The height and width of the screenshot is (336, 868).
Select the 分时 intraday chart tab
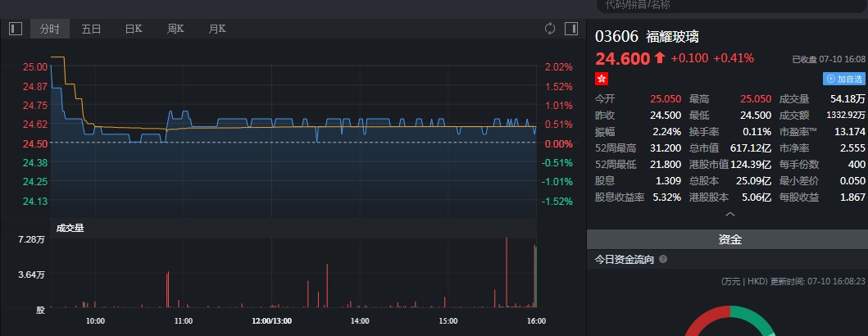(x=49, y=29)
